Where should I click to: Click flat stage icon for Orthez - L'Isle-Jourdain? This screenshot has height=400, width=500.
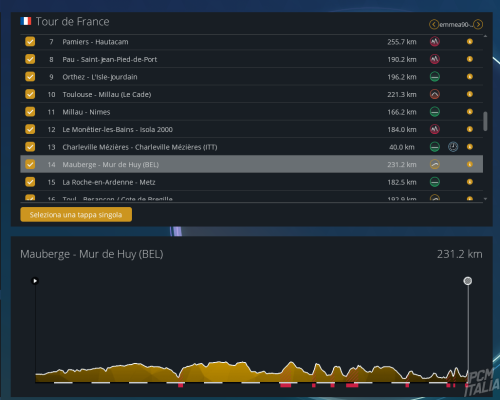(434, 77)
